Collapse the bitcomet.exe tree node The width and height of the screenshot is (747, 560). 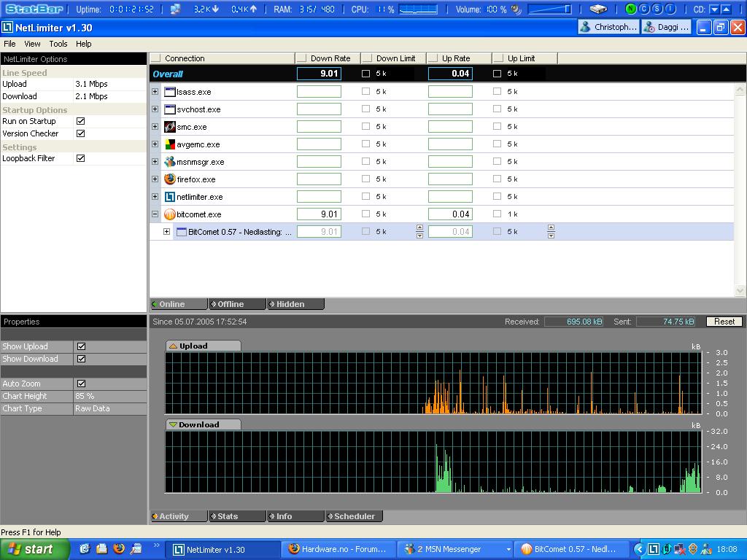[155, 214]
